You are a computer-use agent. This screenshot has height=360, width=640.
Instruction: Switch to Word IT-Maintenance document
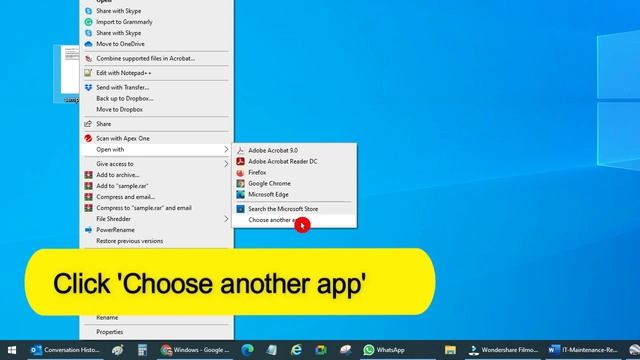(583, 350)
